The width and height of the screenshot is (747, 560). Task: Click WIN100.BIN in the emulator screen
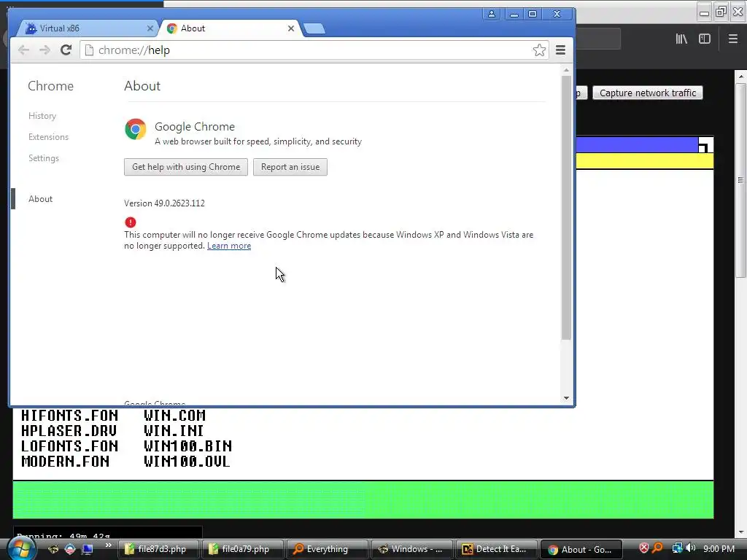click(187, 446)
